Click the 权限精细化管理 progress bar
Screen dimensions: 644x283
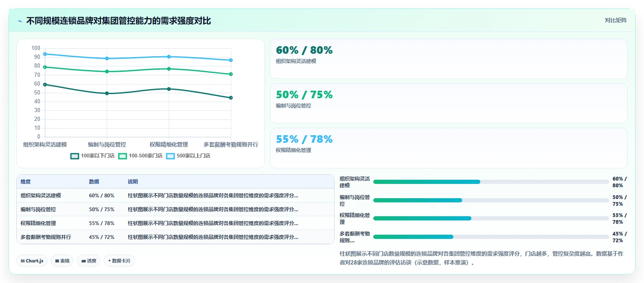point(491,218)
